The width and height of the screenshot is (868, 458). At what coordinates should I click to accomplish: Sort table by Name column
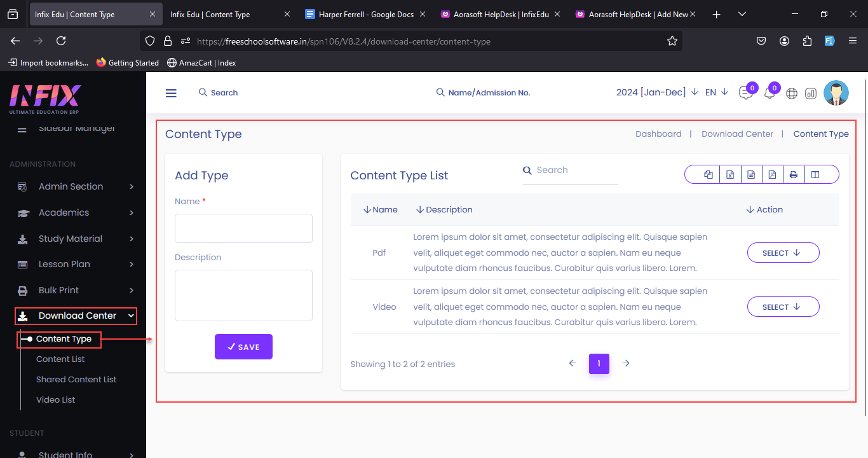tap(381, 209)
